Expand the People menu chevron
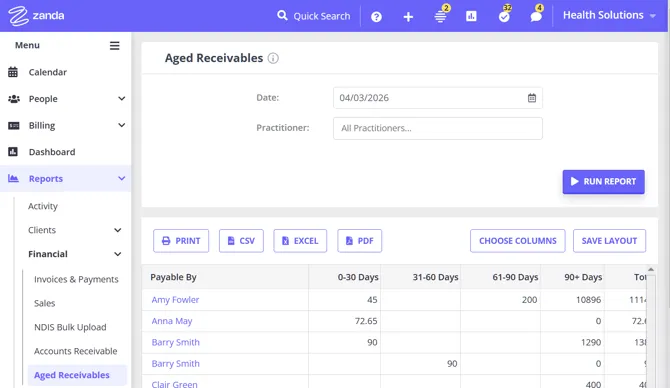This screenshot has height=388, width=670. 121,99
